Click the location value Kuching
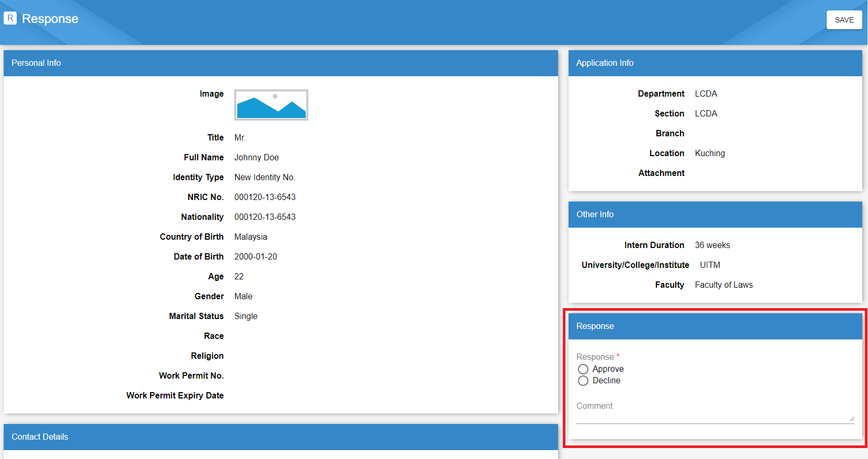The height and width of the screenshot is (459, 868). pos(710,154)
